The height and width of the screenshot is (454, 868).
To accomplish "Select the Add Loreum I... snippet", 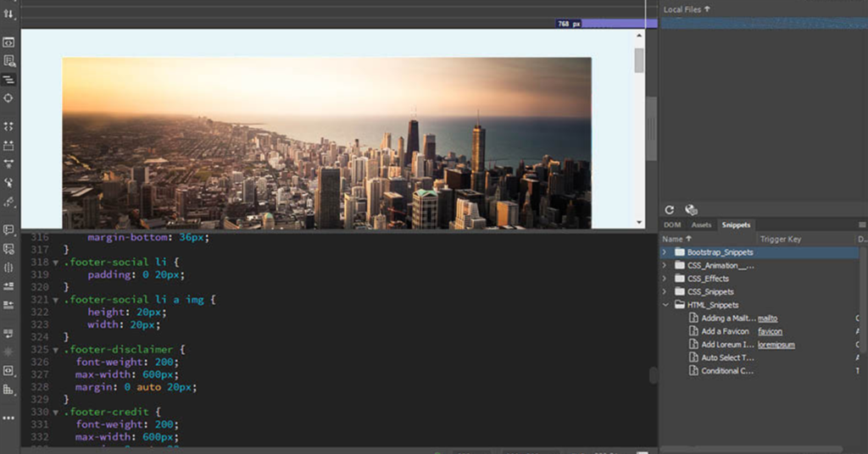I will 727,345.
